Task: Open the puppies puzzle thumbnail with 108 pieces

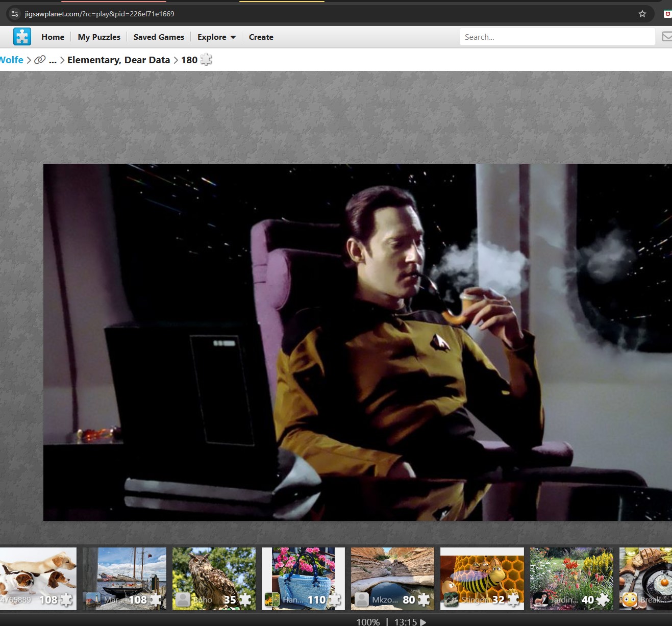Action: [38, 579]
